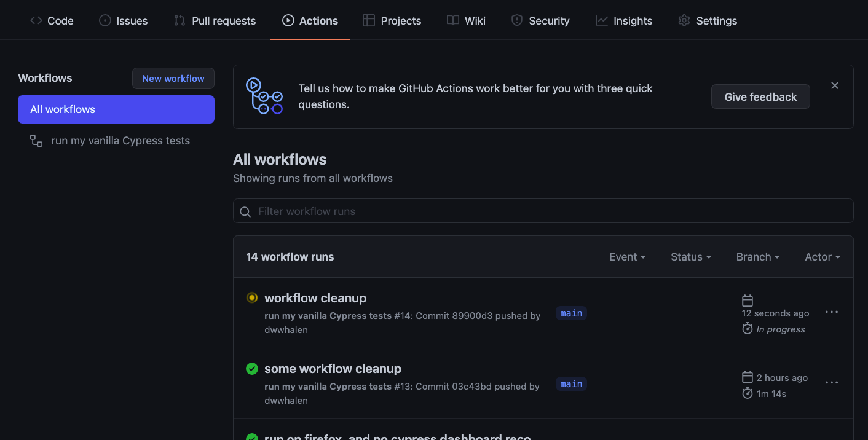Click dwwhalen under commit 89900d3

coord(286,330)
